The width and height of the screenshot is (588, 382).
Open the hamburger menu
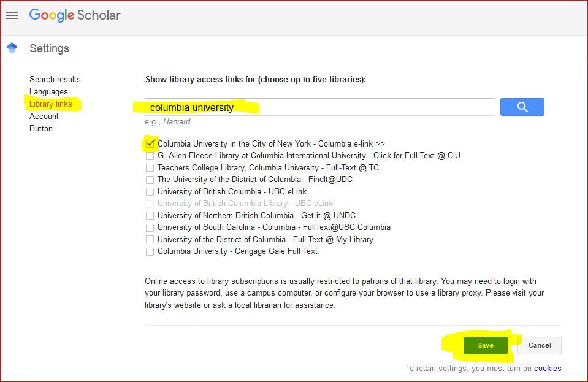pos(12,15)
